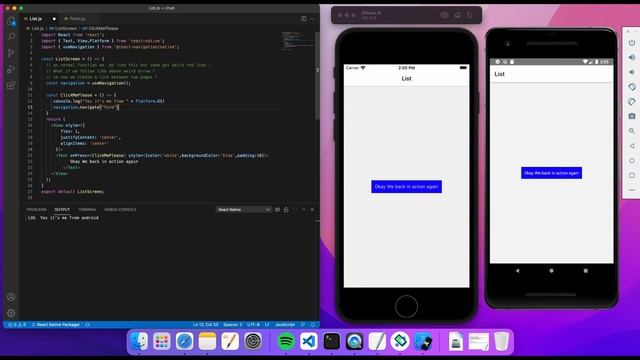Tap Android emulator back navigation triangle
This screenshot has height=360, width=640.
tap(517, 271)
